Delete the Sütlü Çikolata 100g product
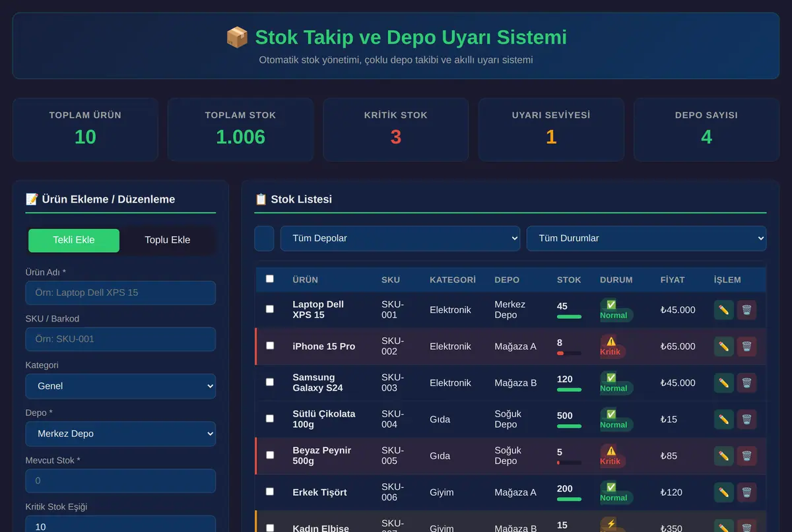 coord(746,419)
